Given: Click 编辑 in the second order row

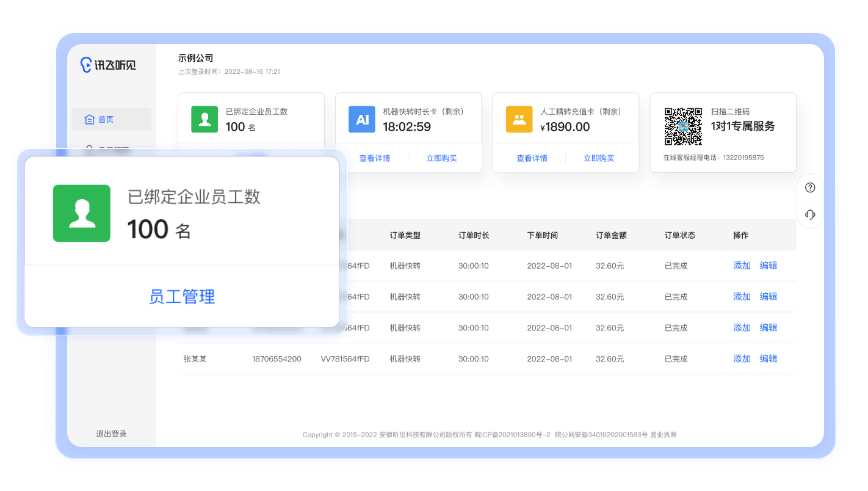Looking at the screenshot, I should coord(768,297).
